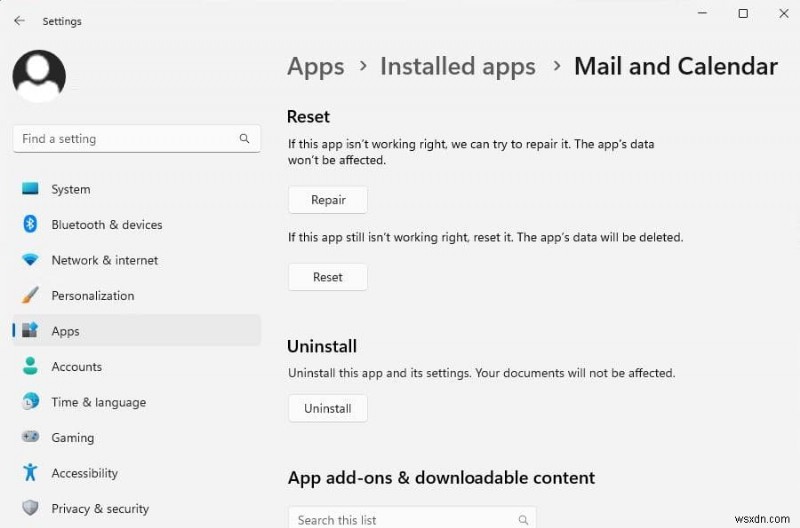Screen dimensions: 800x528
Task: Click App add-ons & downloadable content heading
Action: point(441,477)
